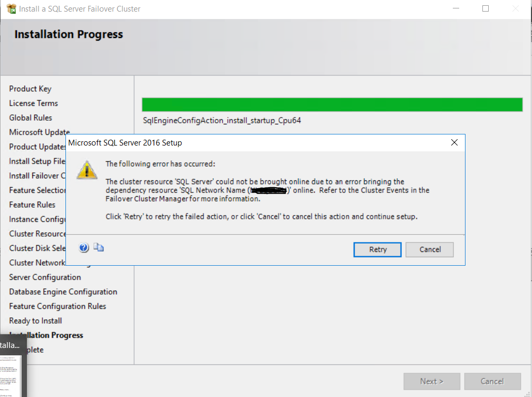532x397 pixels.
Task: Click the yellow warning triangle icon
Action: [x=87, y=170]
